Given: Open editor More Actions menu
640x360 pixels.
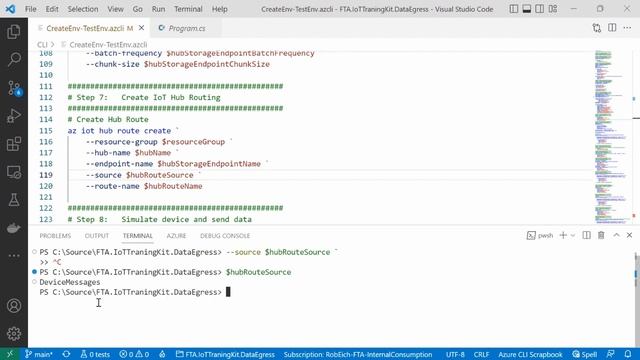Looking at the screenshot, I should click(x=627, y=28).
